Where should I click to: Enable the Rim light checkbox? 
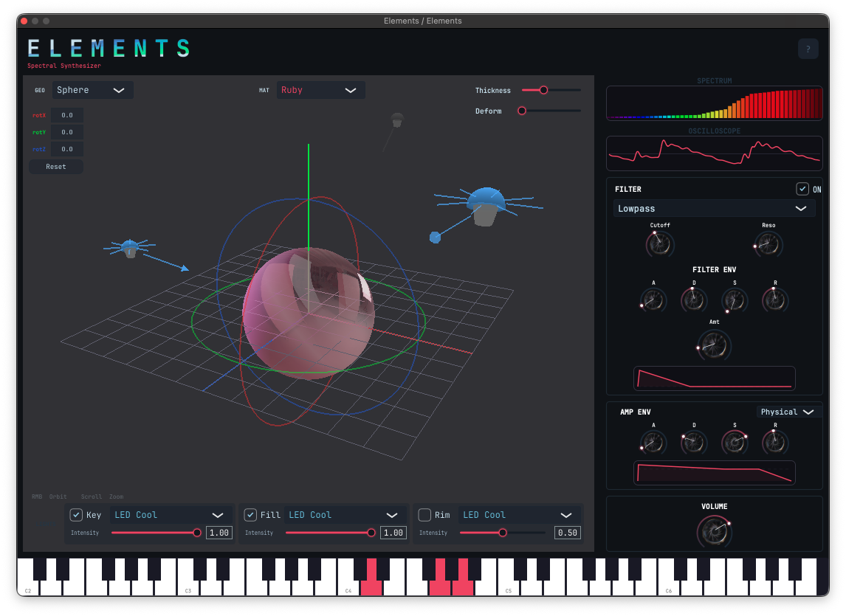[424, 515]
